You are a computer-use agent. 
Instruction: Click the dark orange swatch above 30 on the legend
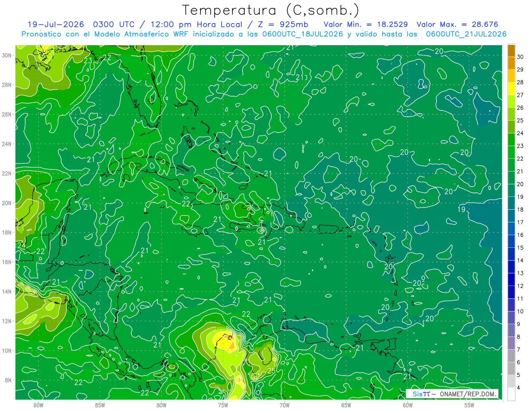coord(511,51)
